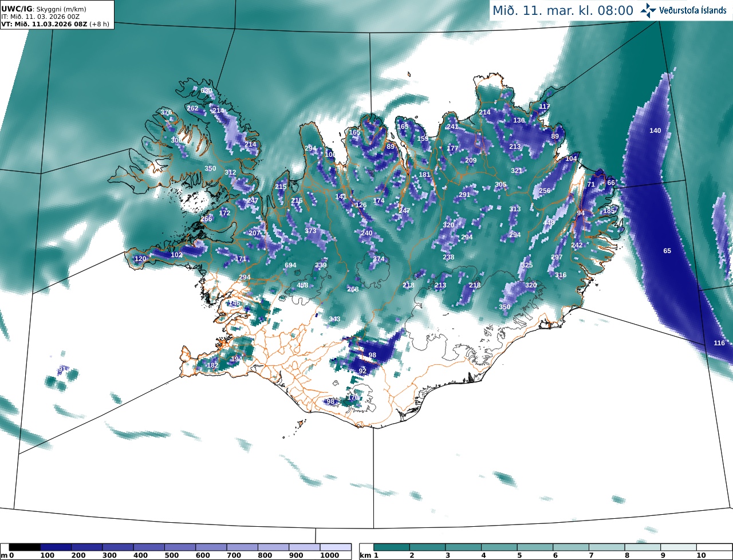Click the 177 visibility value

[x=452, y=148]
